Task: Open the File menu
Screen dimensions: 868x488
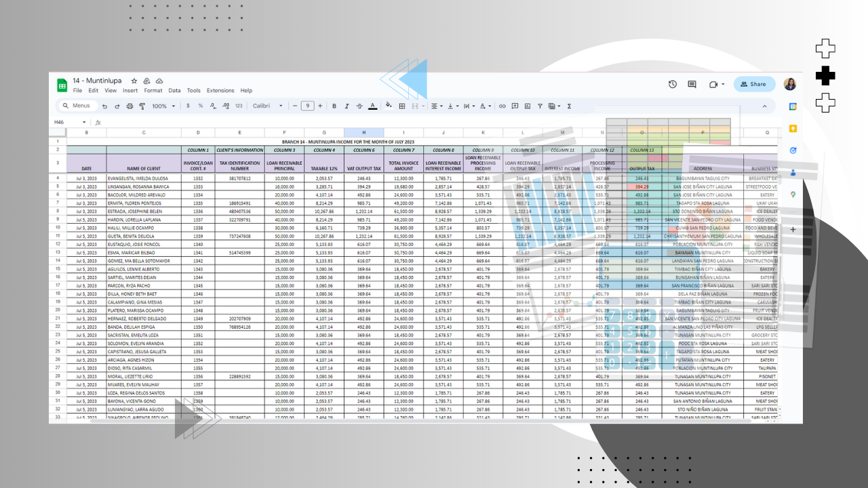Action: click(77, 91)
